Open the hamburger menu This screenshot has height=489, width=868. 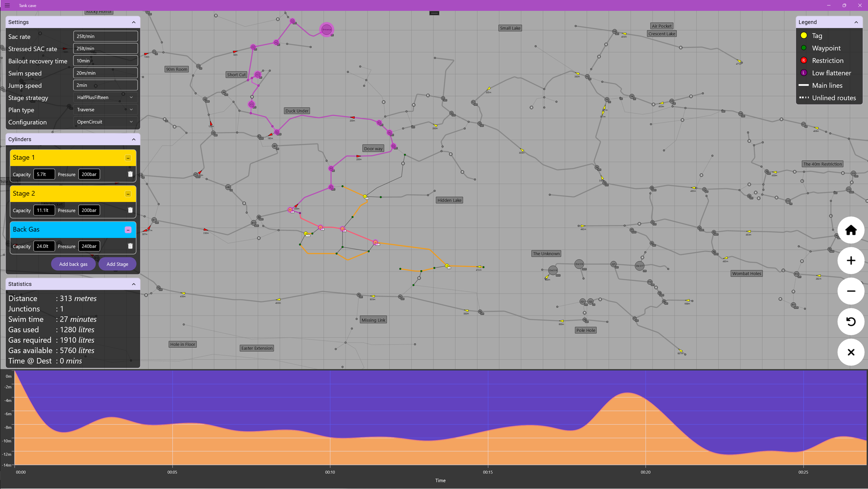coord(7,5)
